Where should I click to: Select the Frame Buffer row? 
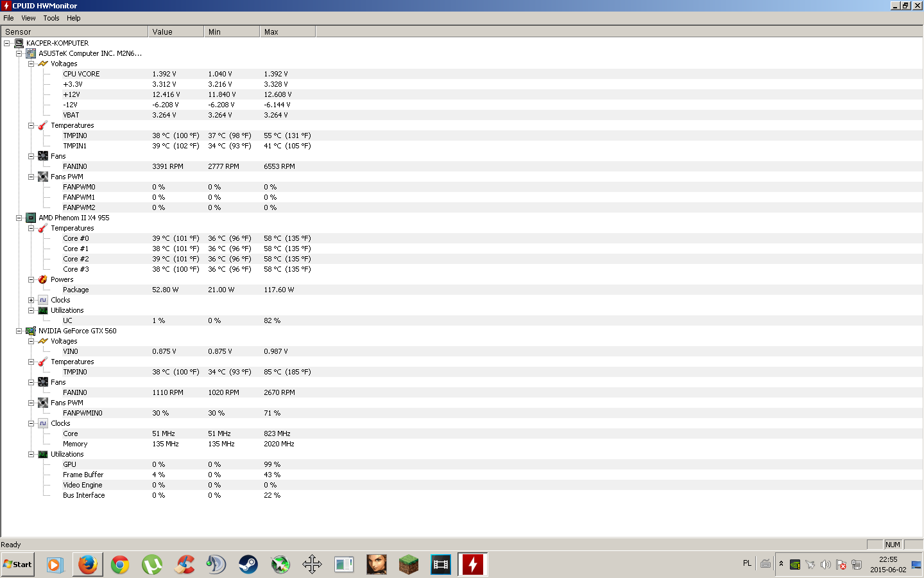(461, 475)
